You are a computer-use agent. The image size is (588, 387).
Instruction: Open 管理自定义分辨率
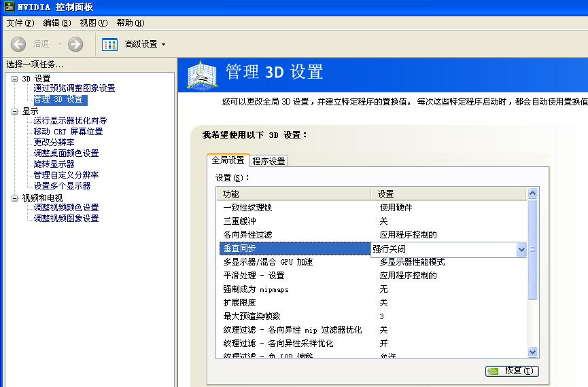tap(67, 175)
